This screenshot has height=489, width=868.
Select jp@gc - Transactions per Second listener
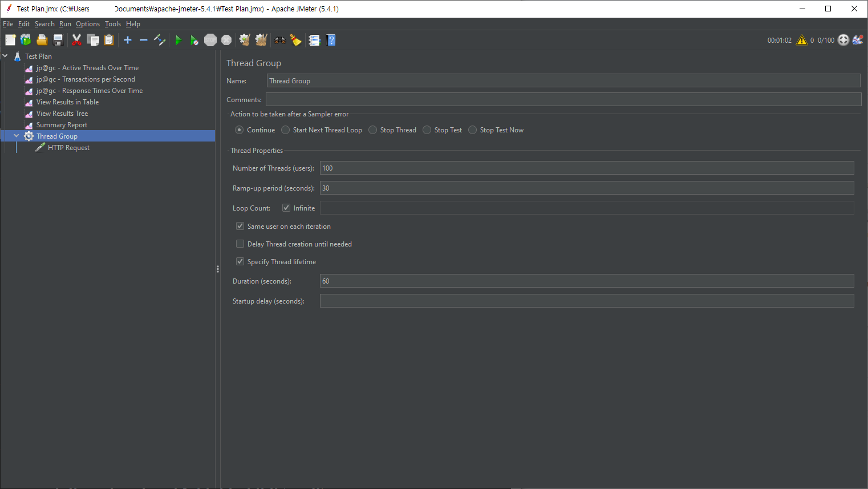click(86, 79)
